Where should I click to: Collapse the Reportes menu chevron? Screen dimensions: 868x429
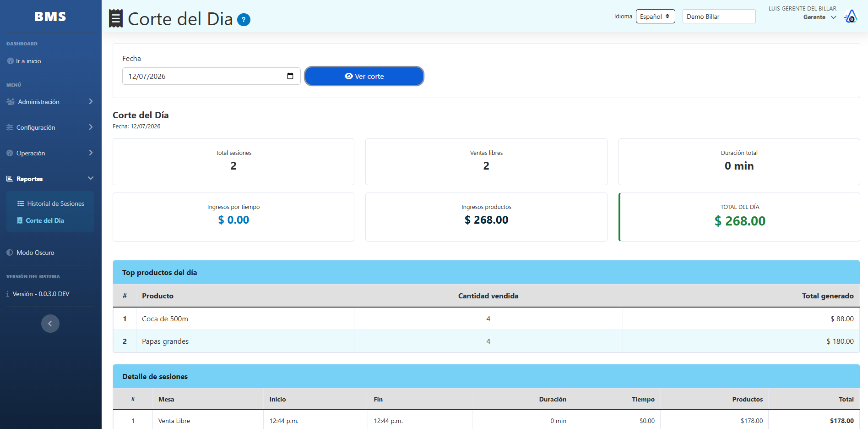(x=91, y=178)
